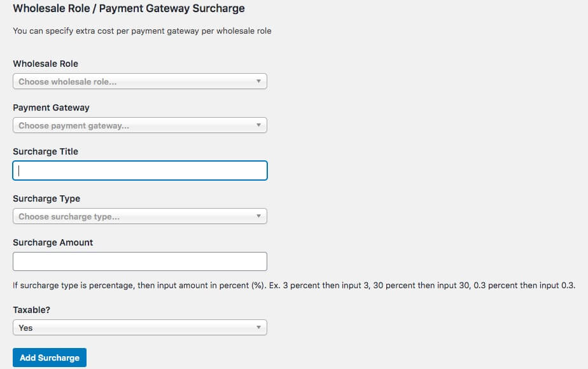Viewport: 588px width, 369px height.
Task: Click the arrow icon in the wholesale role selector
Action: (258, 81)
